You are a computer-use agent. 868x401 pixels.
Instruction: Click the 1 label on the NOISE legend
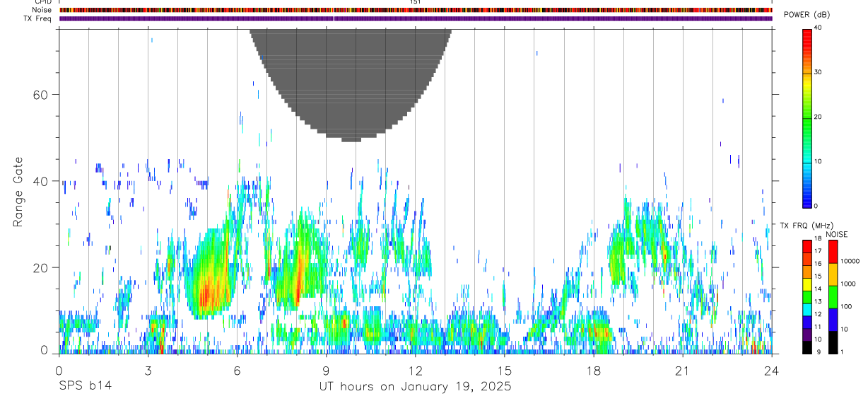(x=842, y=351)
